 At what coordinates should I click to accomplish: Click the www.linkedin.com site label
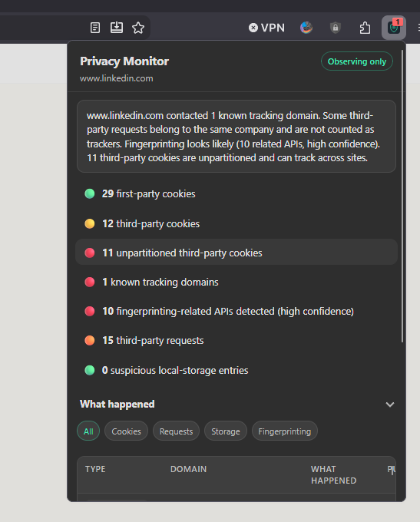coord(116,78)
